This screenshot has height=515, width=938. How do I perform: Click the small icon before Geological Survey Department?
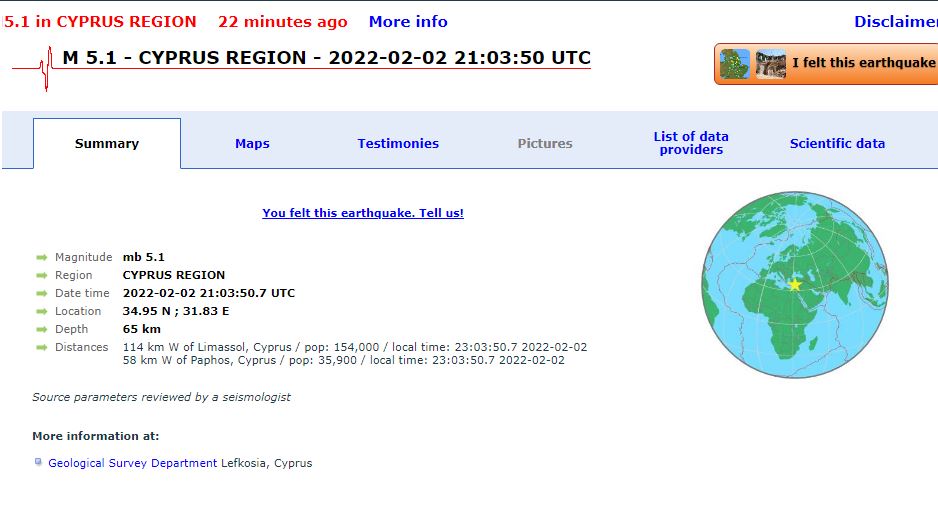pos(38,462)
